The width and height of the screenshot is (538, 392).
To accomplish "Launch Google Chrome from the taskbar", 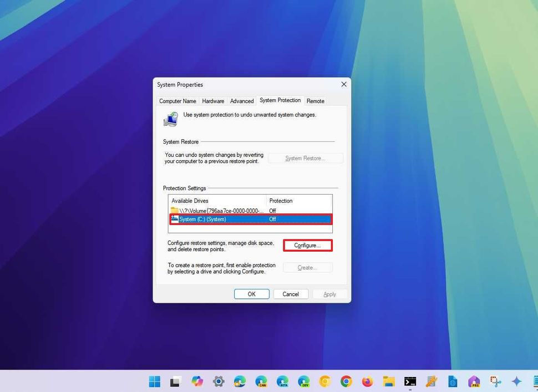I will (346, 381).
